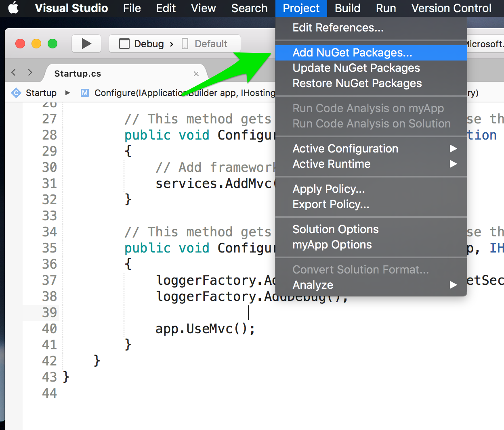Open the View menu
This screenshot has height=430, width=504.
[204, 8]
